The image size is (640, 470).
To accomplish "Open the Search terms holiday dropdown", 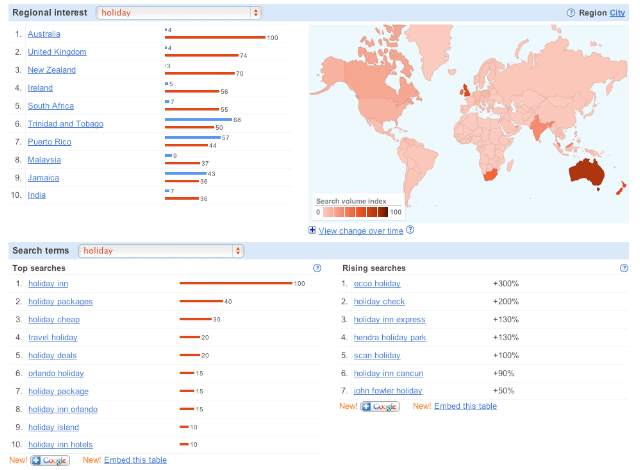I will 161,251.
